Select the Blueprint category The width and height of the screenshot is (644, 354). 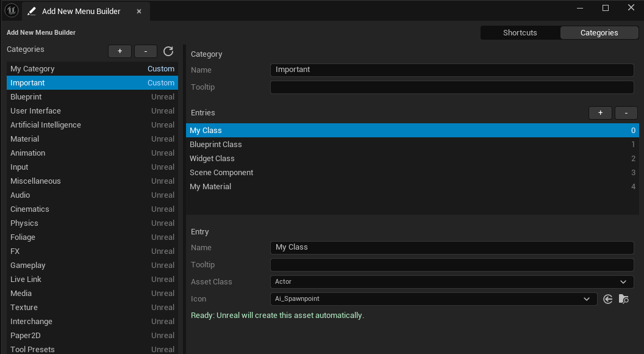pos(93,96)
